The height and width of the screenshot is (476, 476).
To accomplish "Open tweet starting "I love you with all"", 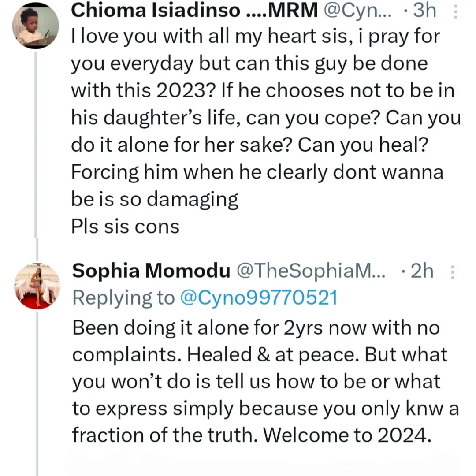I will [x=256, y=37].
